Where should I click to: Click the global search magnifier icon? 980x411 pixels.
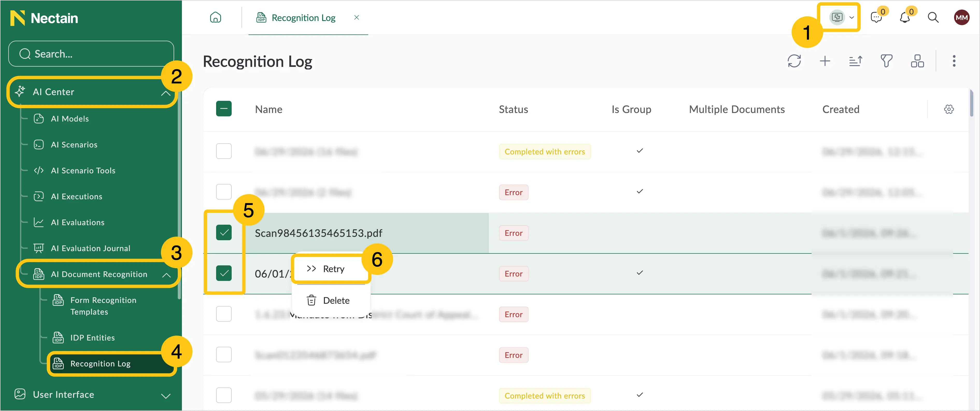[933, 18]
